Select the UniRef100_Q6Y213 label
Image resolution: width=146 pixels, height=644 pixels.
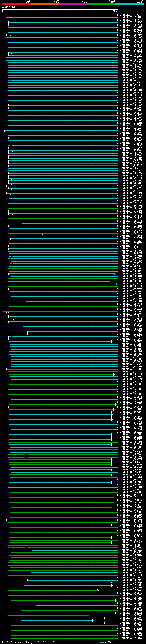coord(131,80)
